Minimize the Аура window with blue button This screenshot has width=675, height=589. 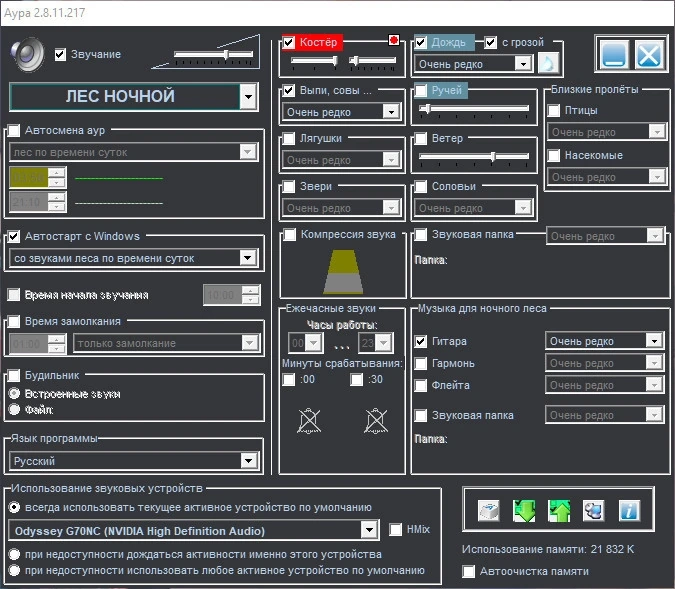pyautogui.click(x=613, y=54)
